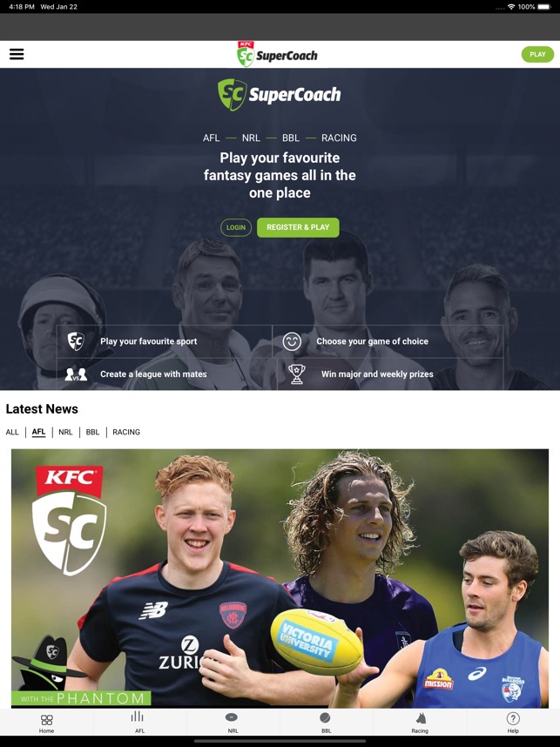Filter Latest News by ALL
Image resolution: width=560 pixels, height=747 pixels.
coord(12,432)
